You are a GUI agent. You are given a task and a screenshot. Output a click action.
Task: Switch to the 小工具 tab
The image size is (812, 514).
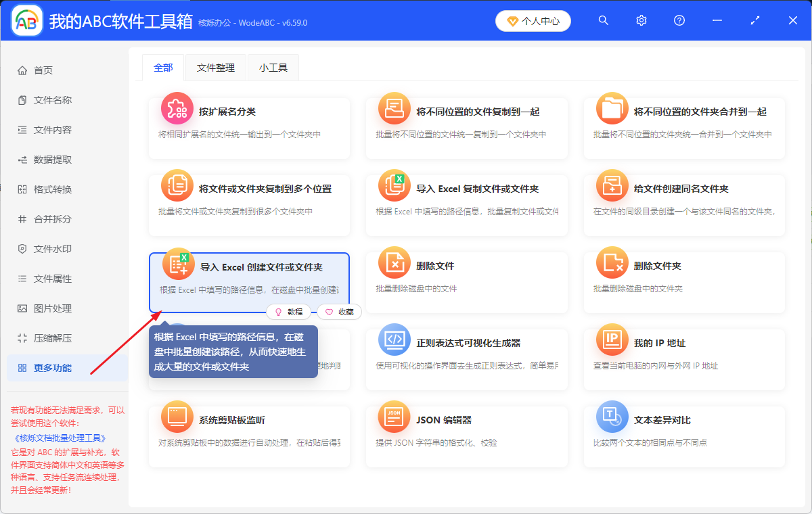[273, 68]
